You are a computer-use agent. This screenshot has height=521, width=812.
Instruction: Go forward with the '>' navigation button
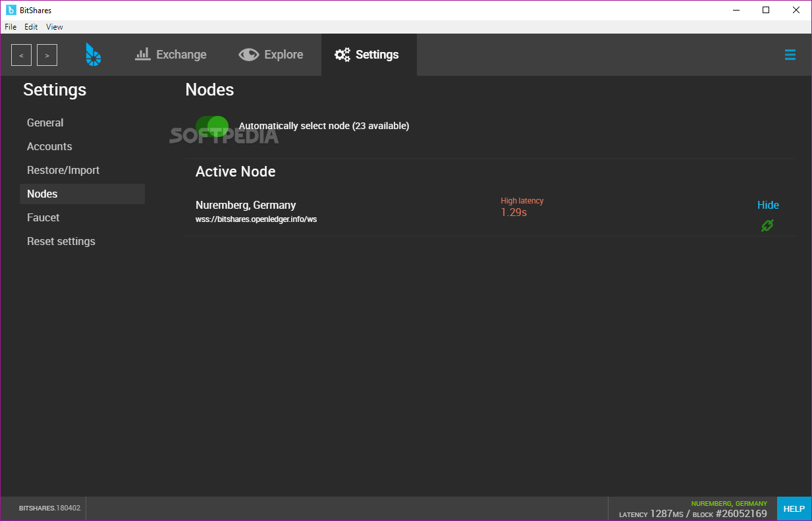click(x=47, y=55)
